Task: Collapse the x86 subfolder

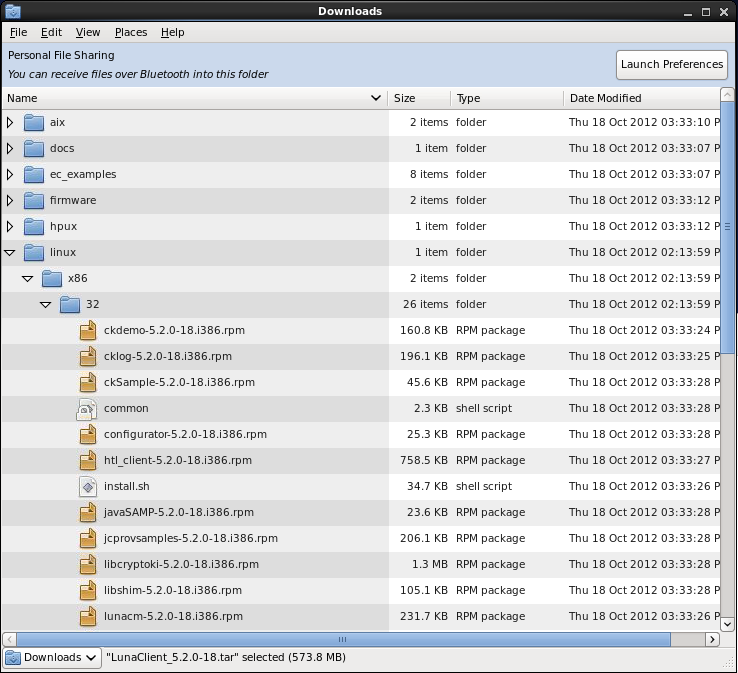Action: 28,279
